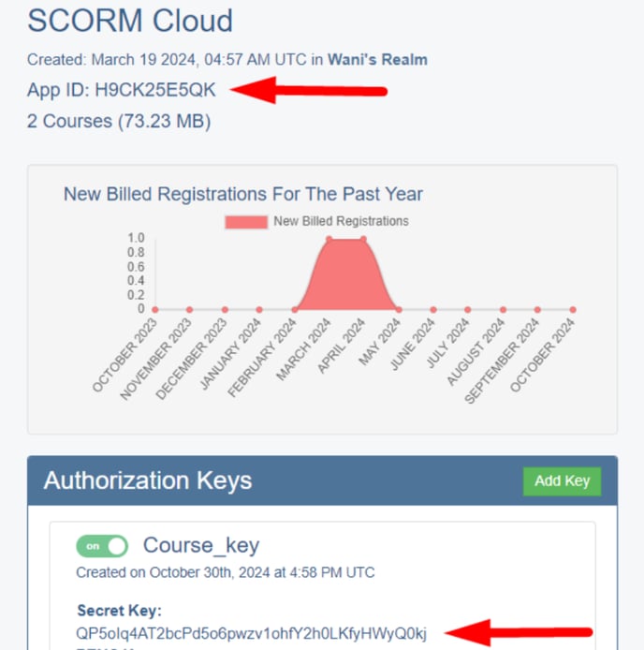Click the October 2024 data point
644x650 pixels.
[573, 310]
